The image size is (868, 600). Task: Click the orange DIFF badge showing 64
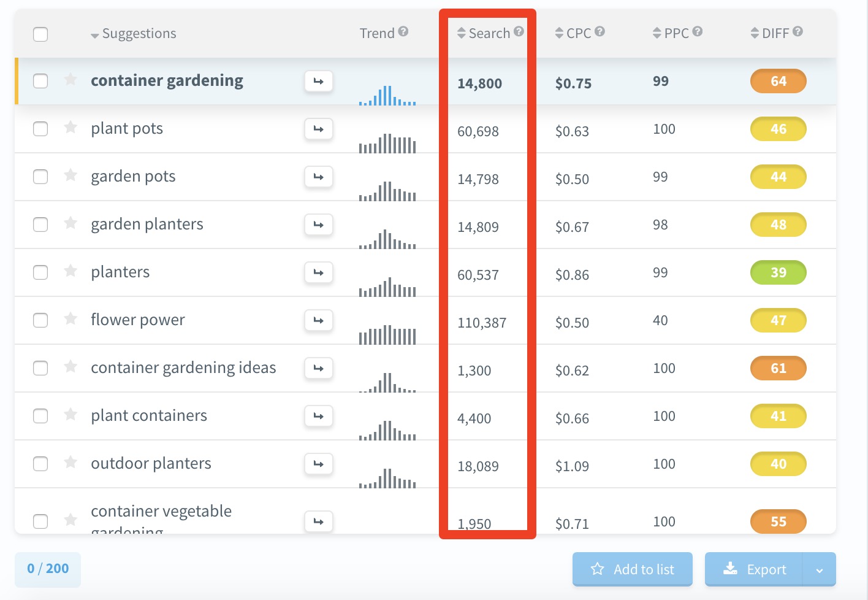point(778,80)
